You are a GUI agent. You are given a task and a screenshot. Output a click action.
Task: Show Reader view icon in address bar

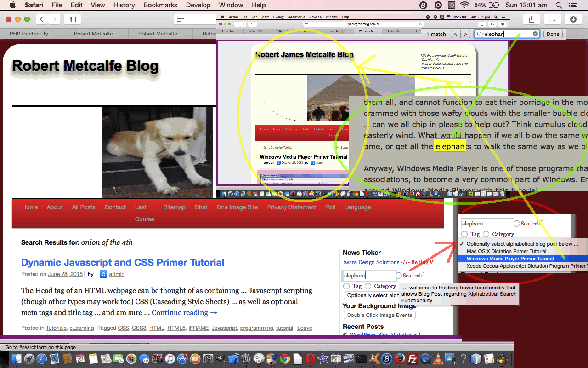point(181,19)
